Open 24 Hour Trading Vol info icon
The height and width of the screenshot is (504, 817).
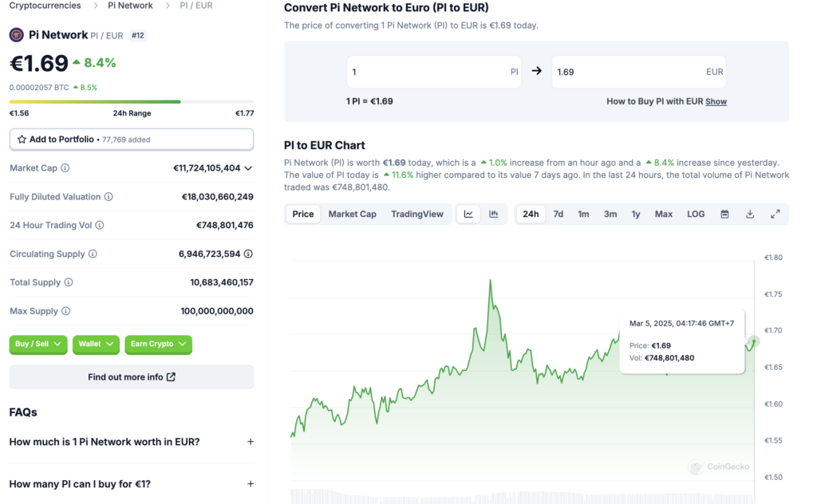(x=100, y=226)
